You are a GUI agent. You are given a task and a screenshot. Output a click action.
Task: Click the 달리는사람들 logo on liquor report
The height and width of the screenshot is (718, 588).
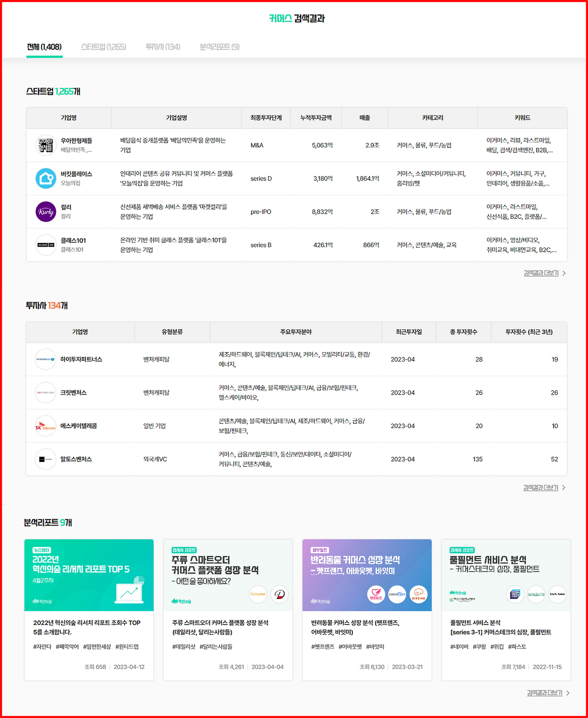[279, 594]
